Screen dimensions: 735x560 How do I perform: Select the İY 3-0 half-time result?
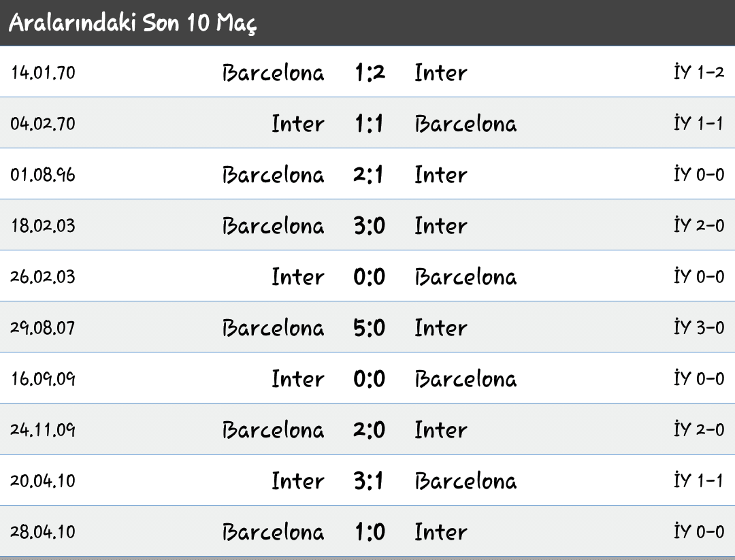click(699, 327)
